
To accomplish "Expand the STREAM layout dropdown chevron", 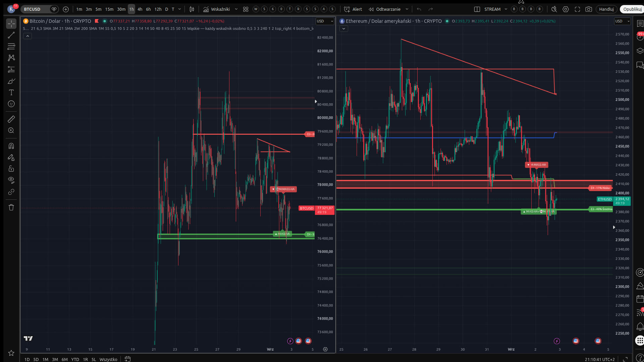I will [x=506, y=9].
